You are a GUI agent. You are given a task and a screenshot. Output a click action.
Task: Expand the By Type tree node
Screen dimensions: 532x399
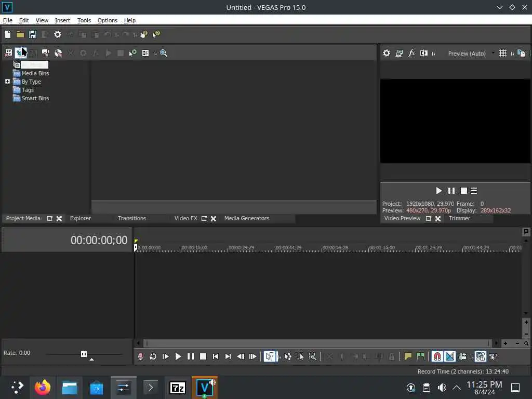[7, 82]
